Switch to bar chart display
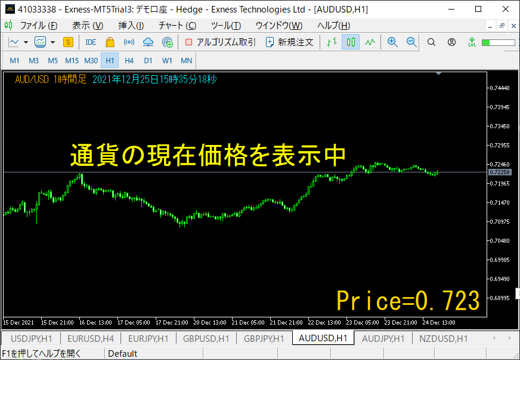 (x=332, y=42)
